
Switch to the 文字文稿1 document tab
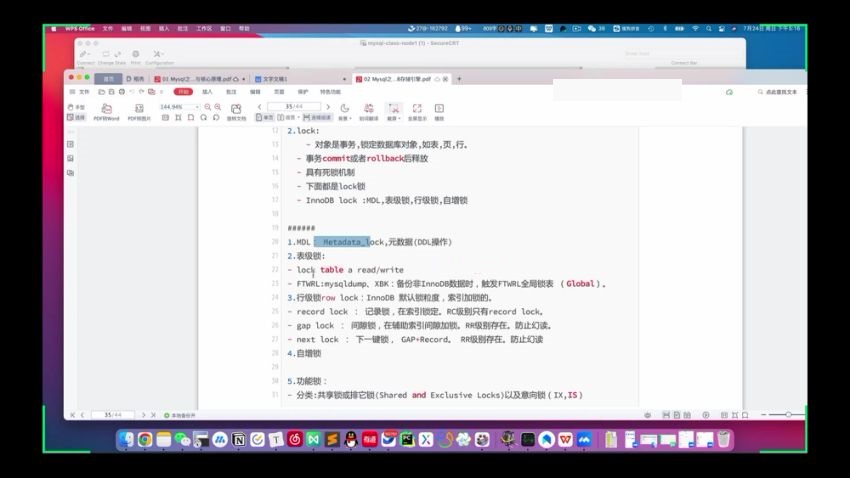pos(301,79)
